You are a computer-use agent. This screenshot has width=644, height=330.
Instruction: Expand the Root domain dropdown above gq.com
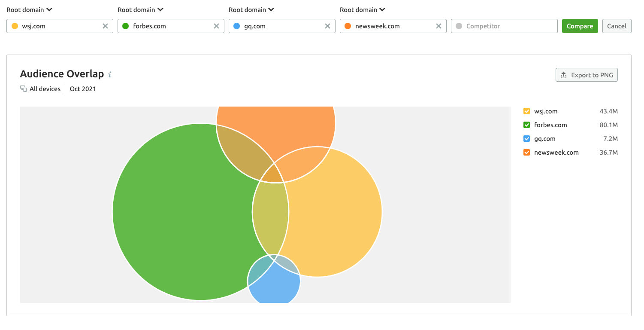tap(252, 10)
